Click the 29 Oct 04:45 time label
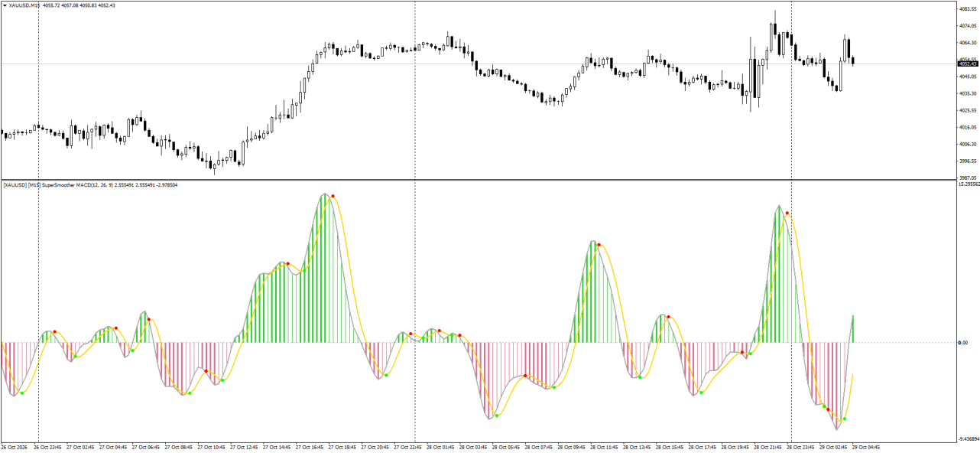 pos(867,447)
